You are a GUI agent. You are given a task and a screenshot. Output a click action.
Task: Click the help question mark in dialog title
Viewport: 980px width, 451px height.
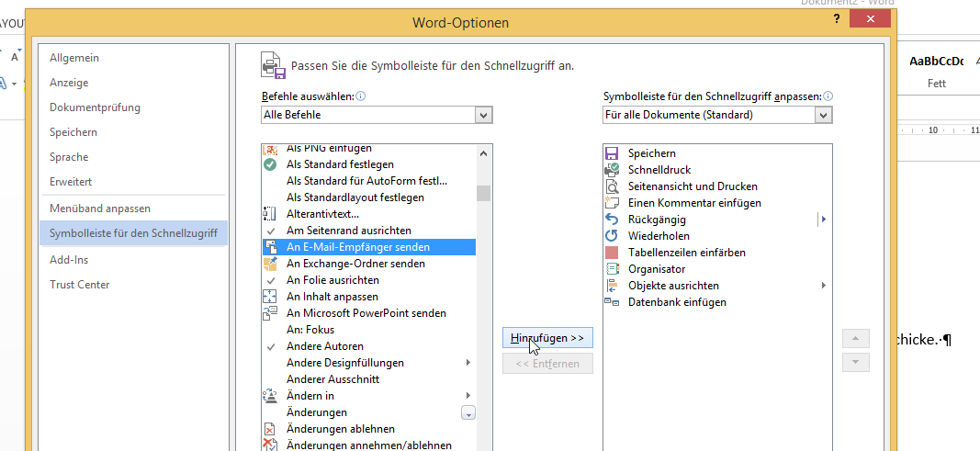pyautogui.click(x=837, y=18)
